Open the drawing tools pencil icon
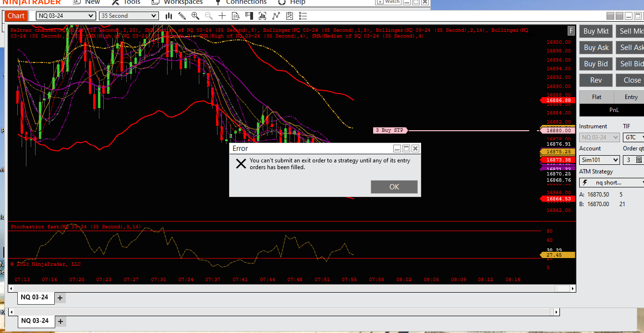This screenshot has width=644, height=333. [182, 16]
